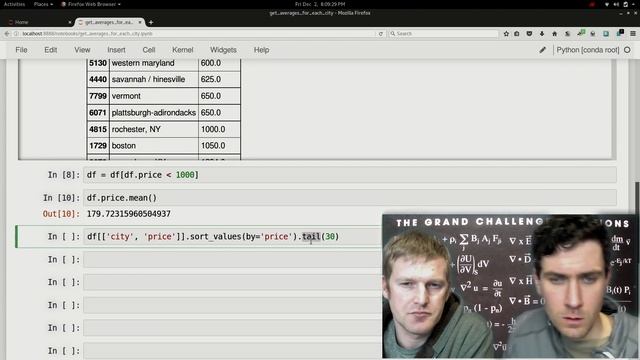Open the clock and calendar panel
This screenshot has width=640, height=360.
[x=320, y=4]
